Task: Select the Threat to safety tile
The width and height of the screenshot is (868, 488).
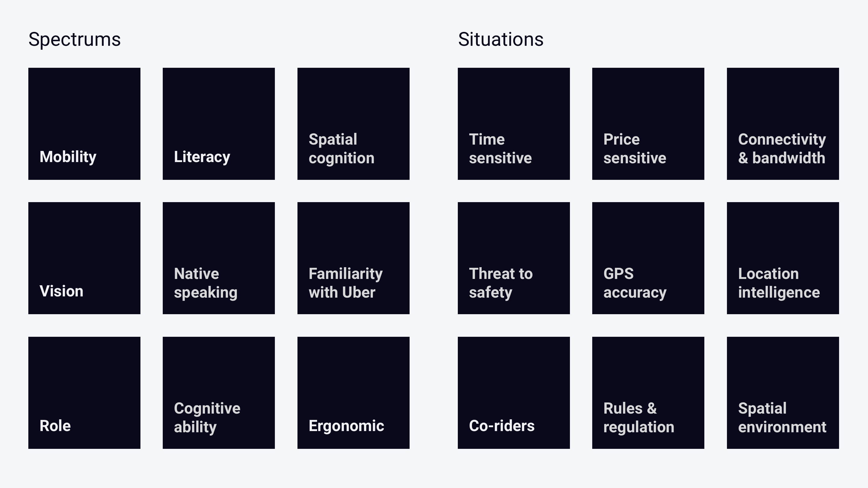Action: (x=514, y=258)
